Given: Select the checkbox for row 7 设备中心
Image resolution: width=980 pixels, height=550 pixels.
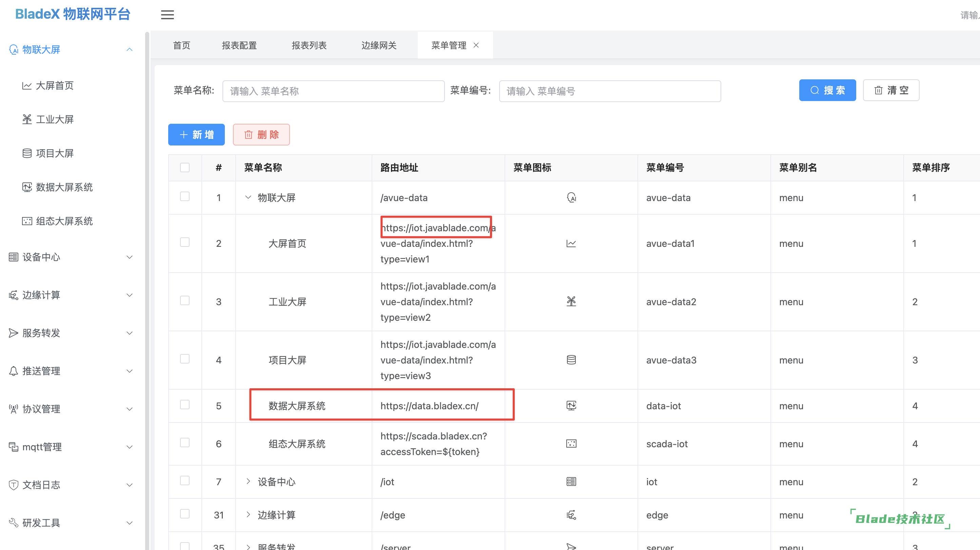Looking at the screenshot, I should point(185,481).
